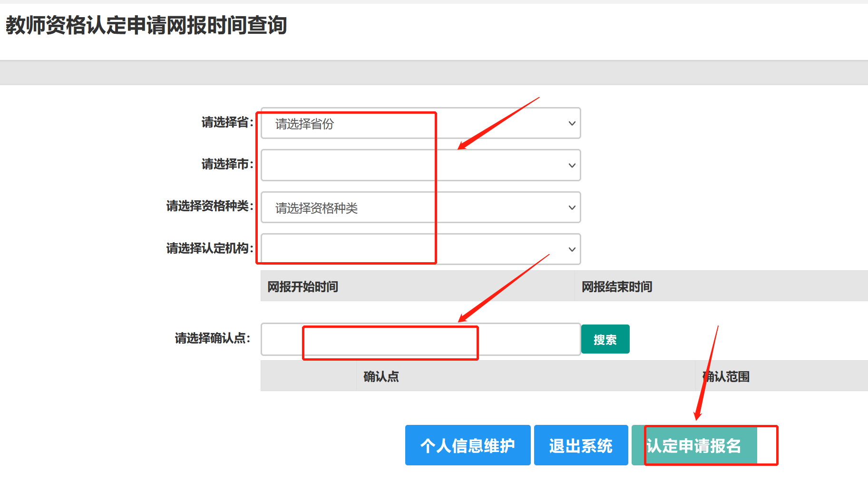Click the chevron arrow of the 资格种类 selector

point(572,207)
